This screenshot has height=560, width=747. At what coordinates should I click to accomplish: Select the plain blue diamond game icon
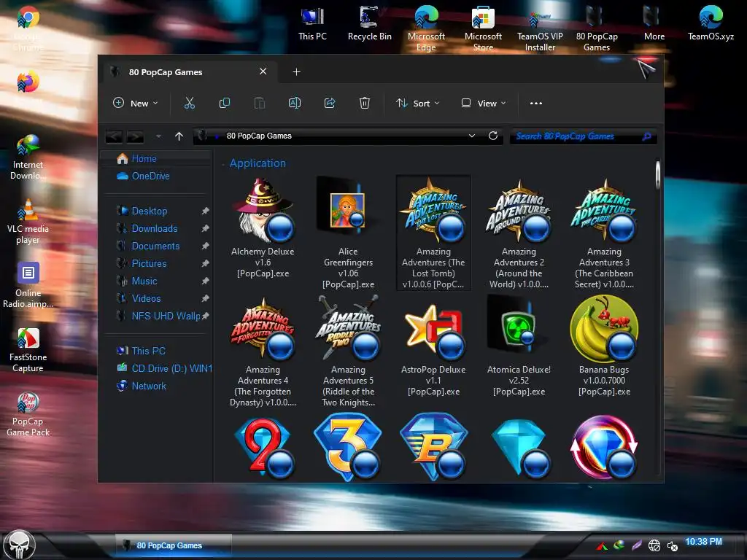coord(520,448)
